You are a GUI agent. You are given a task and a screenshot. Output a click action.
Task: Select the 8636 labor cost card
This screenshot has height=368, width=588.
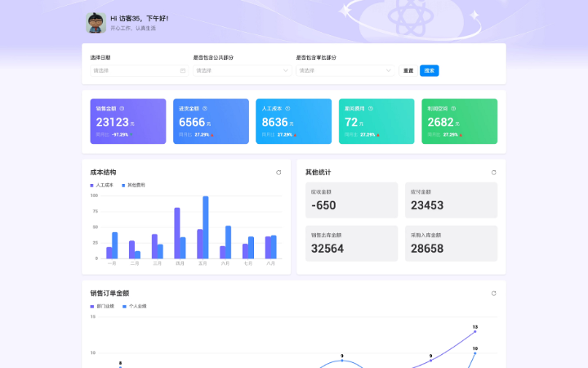[294, 121]
